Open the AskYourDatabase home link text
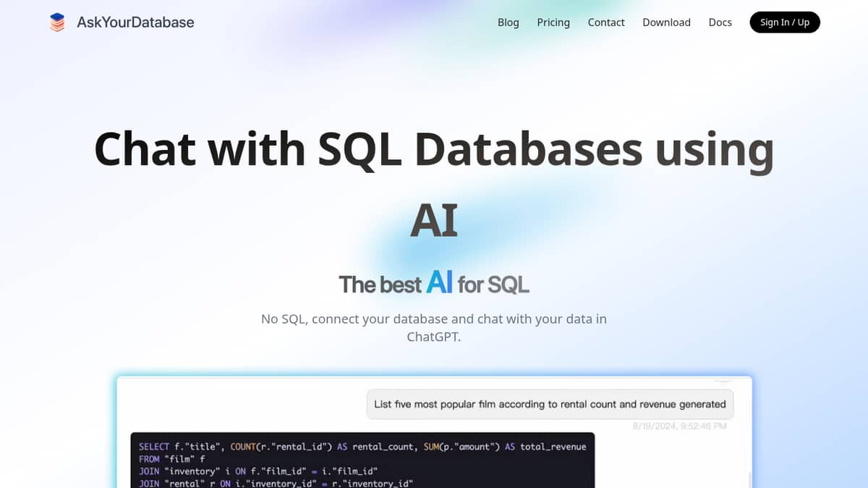Image resolution: width=868 pixels, height=488 pixels. tap(135, 22)
